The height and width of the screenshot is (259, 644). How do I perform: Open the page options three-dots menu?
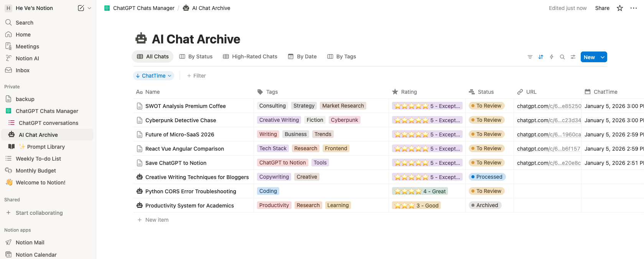(634, 8)
